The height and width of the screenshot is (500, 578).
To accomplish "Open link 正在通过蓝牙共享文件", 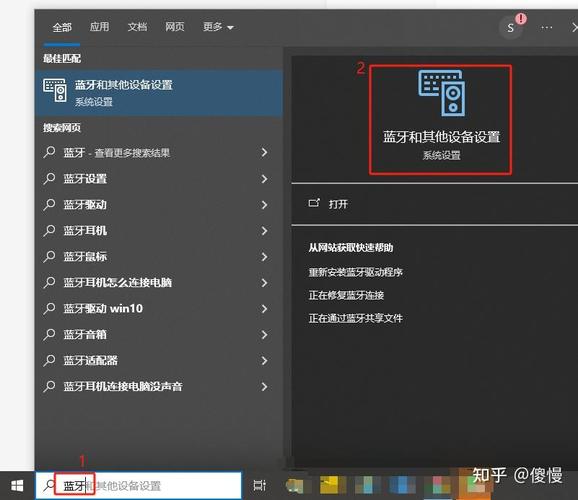I will [x=355, y=318].
